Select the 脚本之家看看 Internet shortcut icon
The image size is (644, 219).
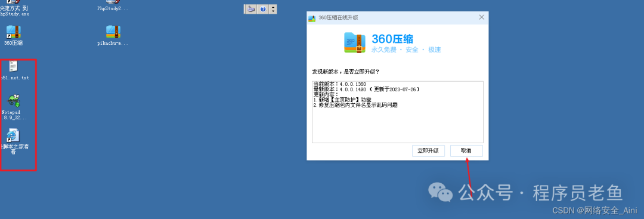click(x=14, y=135)
